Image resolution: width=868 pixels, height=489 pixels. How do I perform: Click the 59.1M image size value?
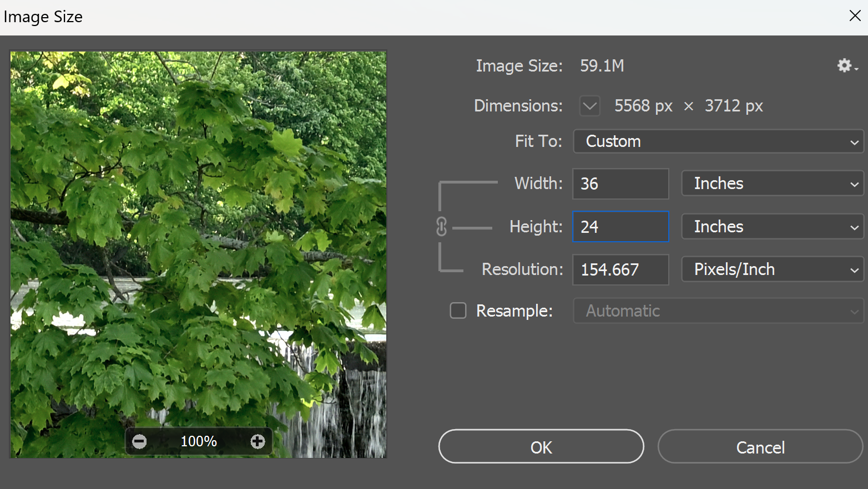coord(602,66)
